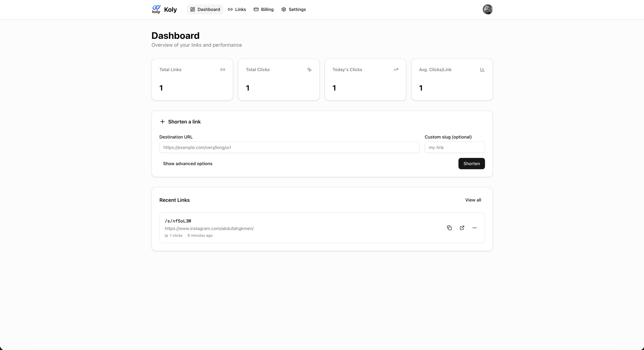This screenshot has width=644, height=350.
Task: Switch to the Links tab
Action: coord(237,9)
